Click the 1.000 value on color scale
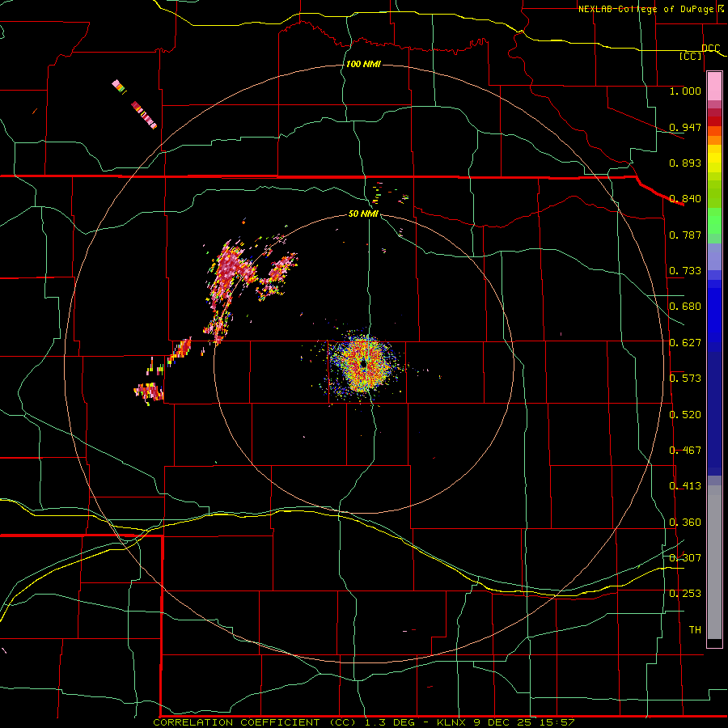 [685, 91]
